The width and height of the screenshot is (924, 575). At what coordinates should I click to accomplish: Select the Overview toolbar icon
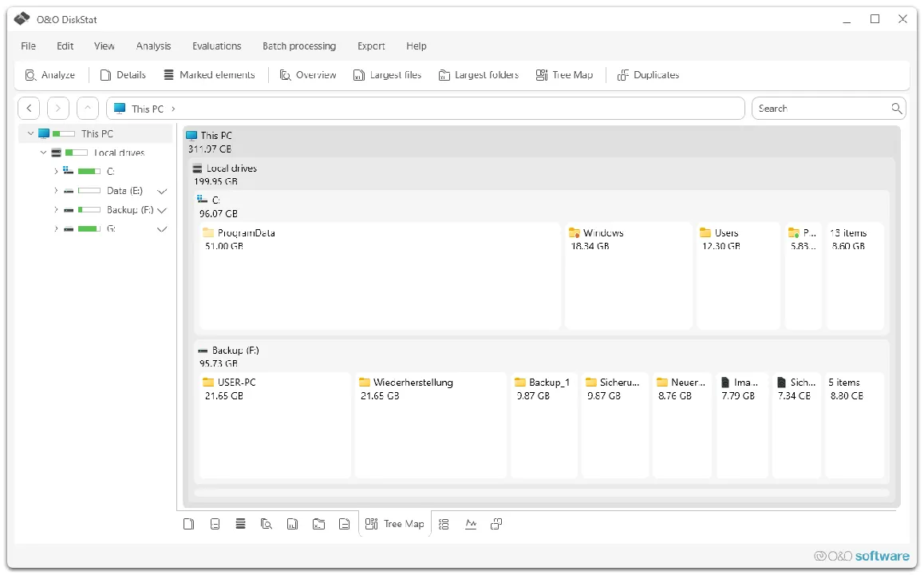(308, 75)
